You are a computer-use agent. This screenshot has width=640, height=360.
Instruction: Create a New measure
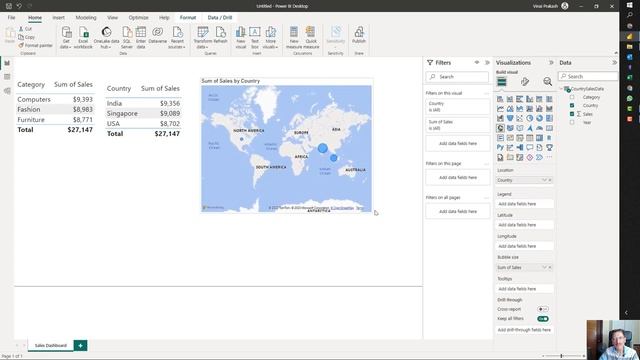pyautogui.click(x=294, y=38)
